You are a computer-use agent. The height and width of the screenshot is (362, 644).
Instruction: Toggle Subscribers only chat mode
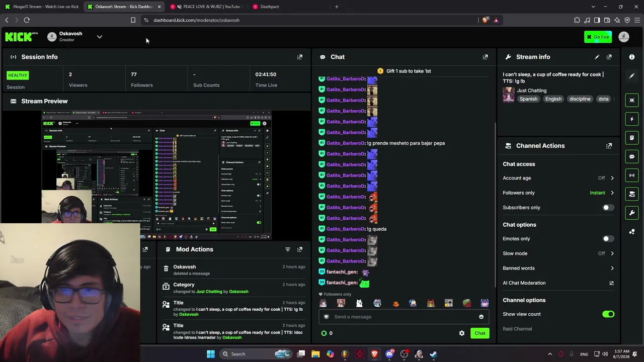pyautogui.click(x=608, y=208)
